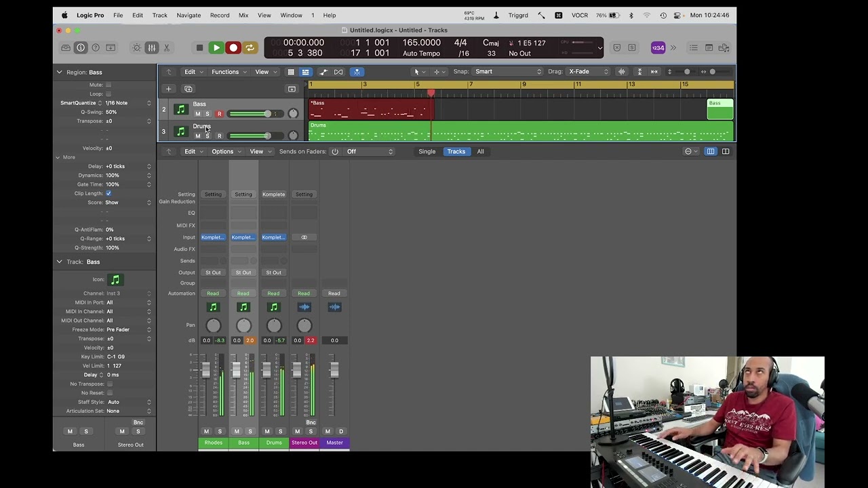
Task: Click the Solo S button in control bar
Action: click(632, 47)
